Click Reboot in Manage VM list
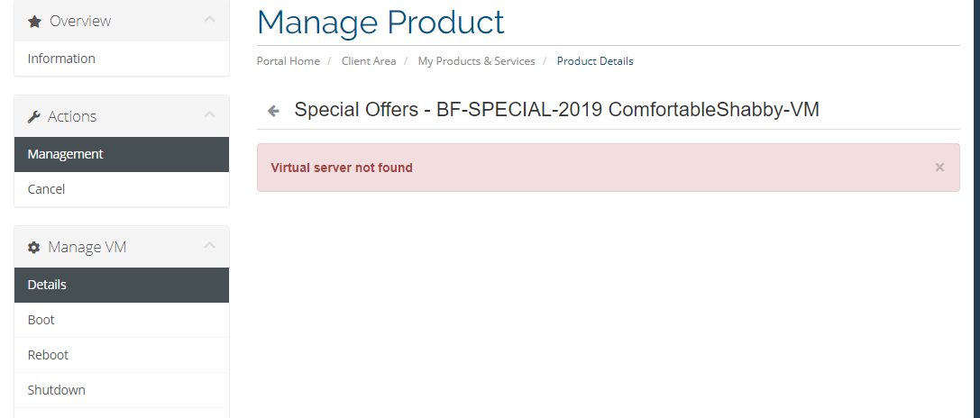The width and height of the screenshot is (980, 418). click(x=48, y=355)
